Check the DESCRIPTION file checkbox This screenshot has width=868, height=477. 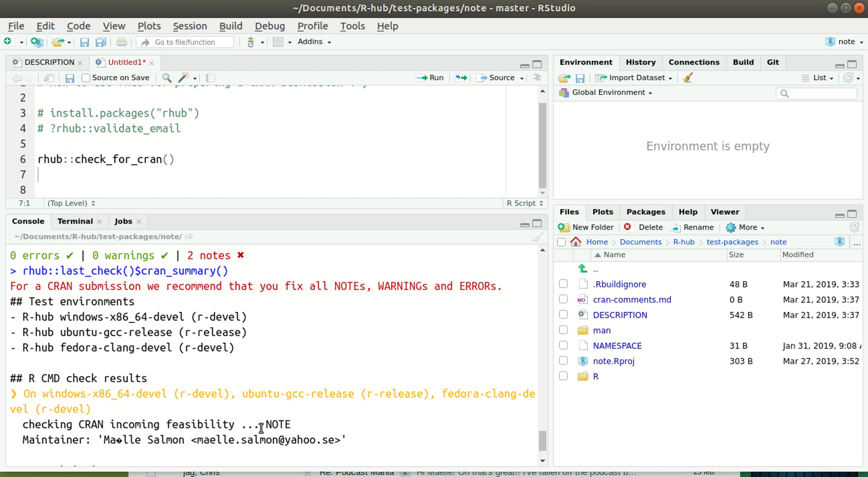(x=563, y=315)
